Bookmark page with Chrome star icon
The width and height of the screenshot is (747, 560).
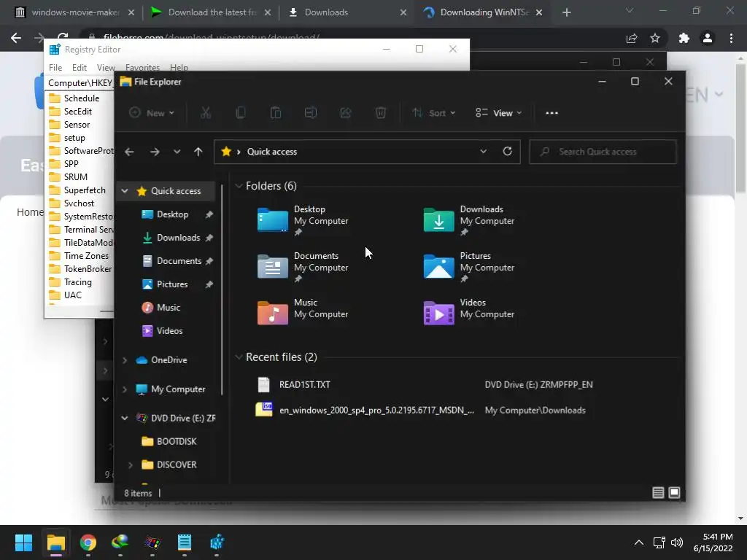[655, 38]
